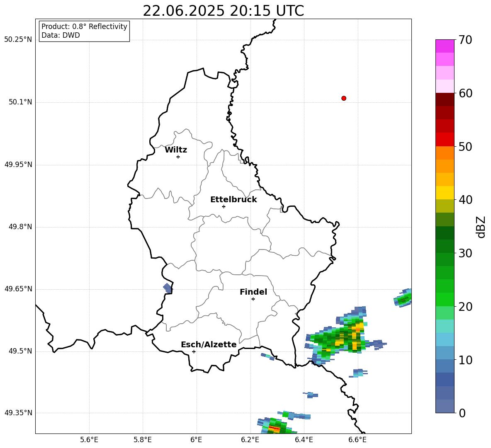Image resolution: width=491 pixels, height=448 pixels.
Task: Click the Wiltz city label
Action: (x=176, y=150)
